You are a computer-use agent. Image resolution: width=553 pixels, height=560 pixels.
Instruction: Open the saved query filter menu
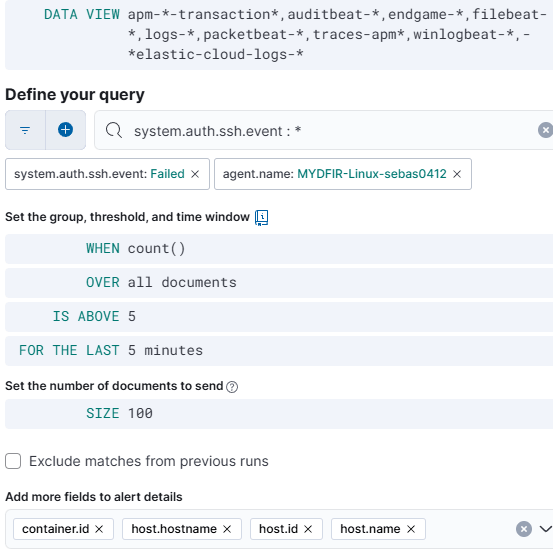pos(25,130)
